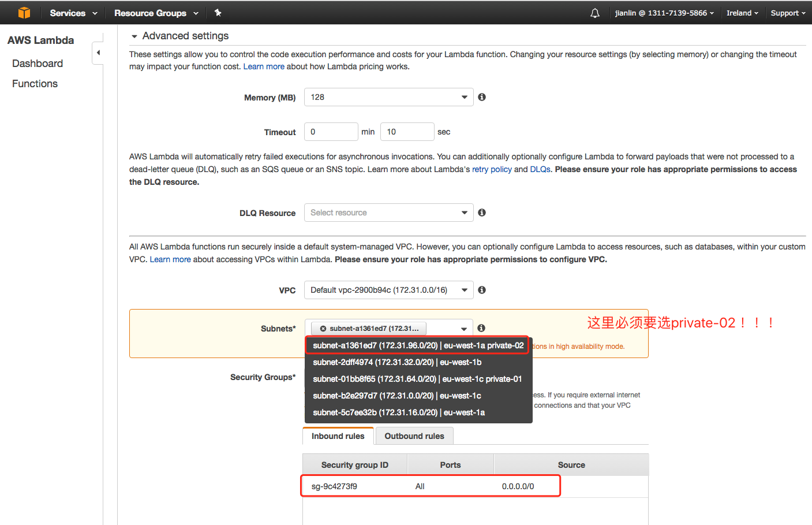Open the DLQ Resource dropdown
This screenshot has height=525, width=812.
pyautogui.click(x=388, y=213)
